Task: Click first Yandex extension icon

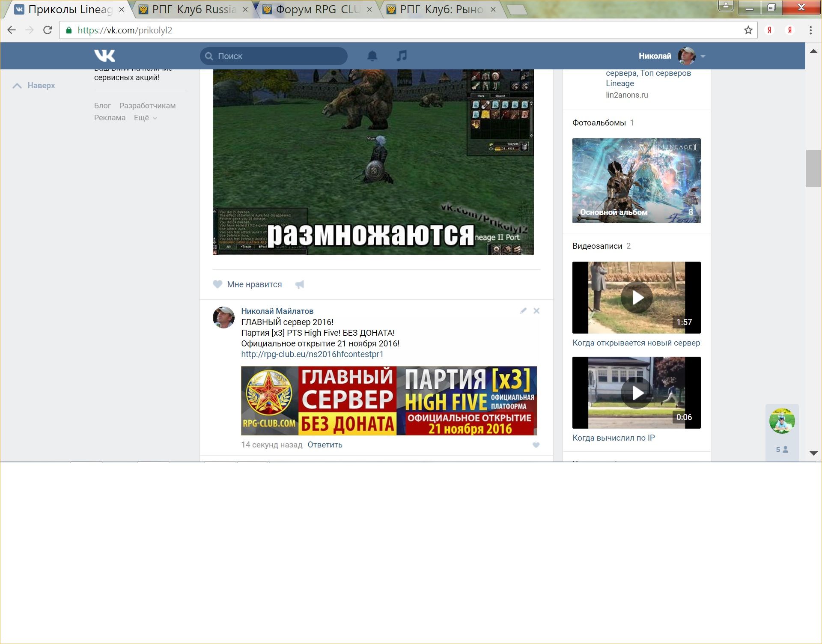Action: pos(769,30)
